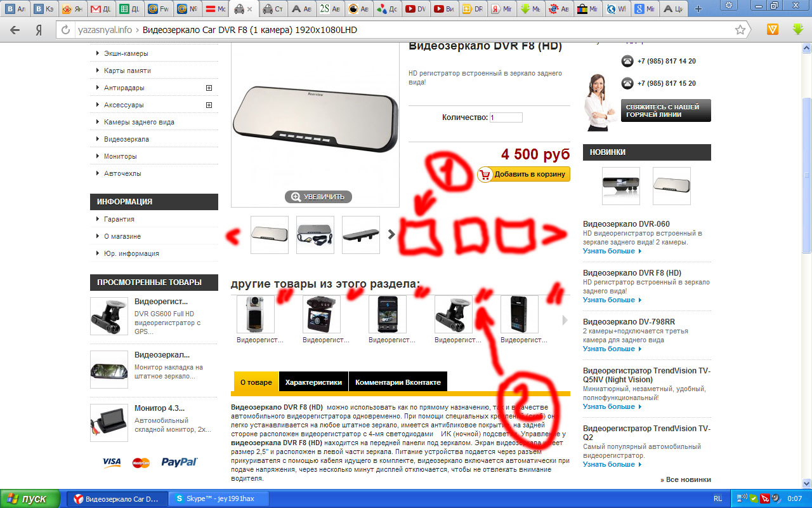The width and height of the screenshot is (812, 508).
Task: Open the Мониторы category
Action: coord(120,156)
